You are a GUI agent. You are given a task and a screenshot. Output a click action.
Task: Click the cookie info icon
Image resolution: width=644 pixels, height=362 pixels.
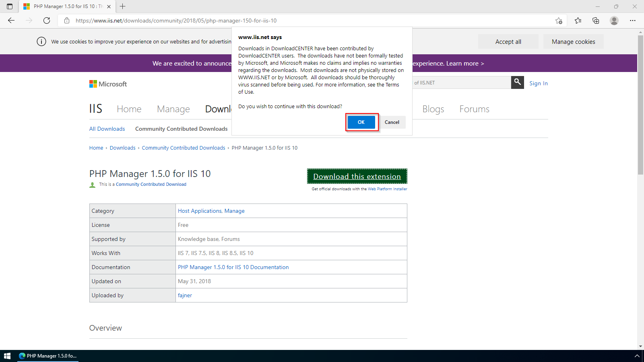[x=41, y=41]
